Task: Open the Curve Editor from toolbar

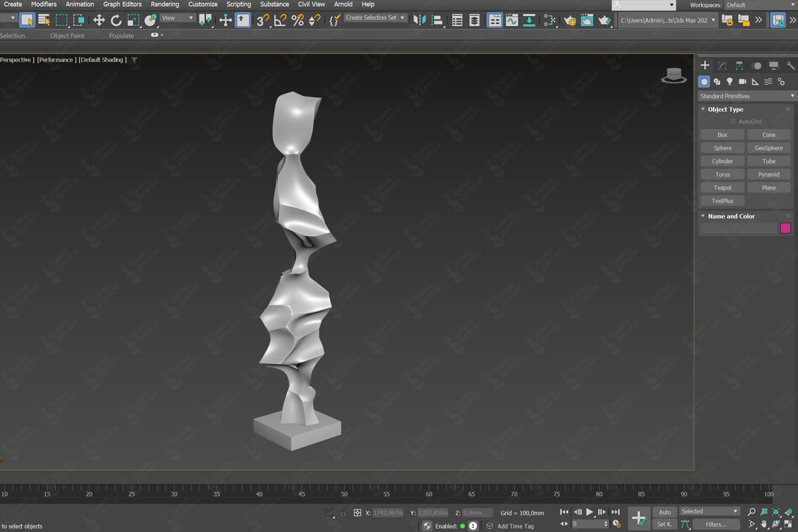Action: pyautogui.click(x=511, y=20)
